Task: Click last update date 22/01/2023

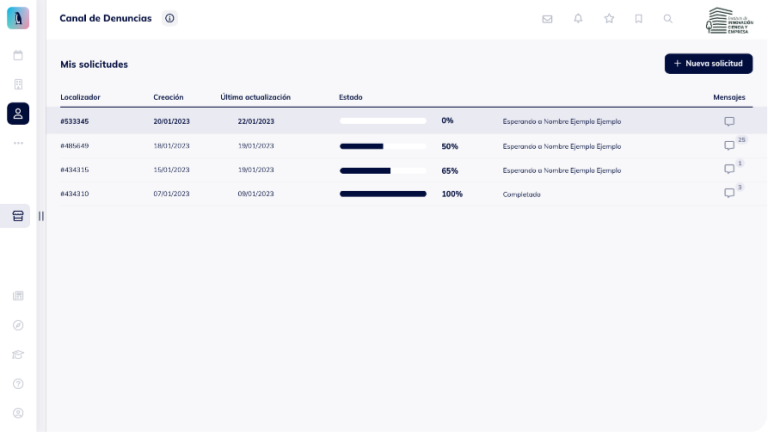Action: point(256,121)
